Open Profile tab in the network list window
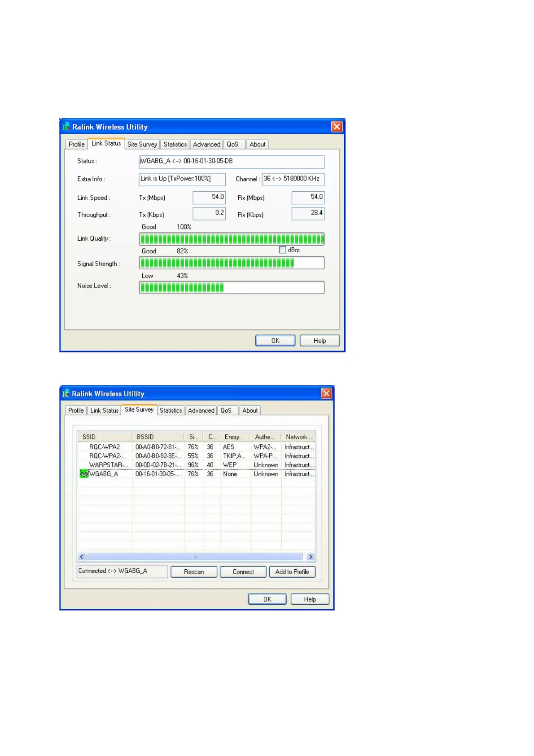This screenshot has width=534, height=756. pyautogui.click(x=76, y=410)
